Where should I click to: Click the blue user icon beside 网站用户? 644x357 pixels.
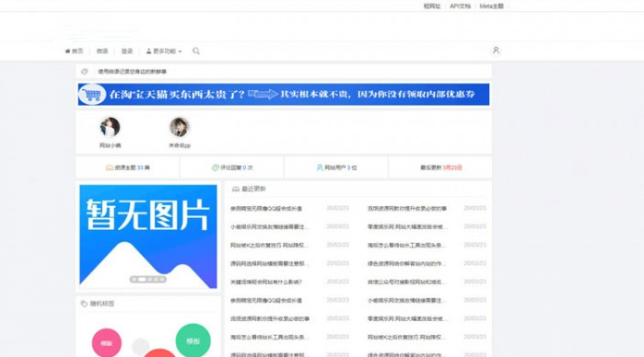pos(320,167)
